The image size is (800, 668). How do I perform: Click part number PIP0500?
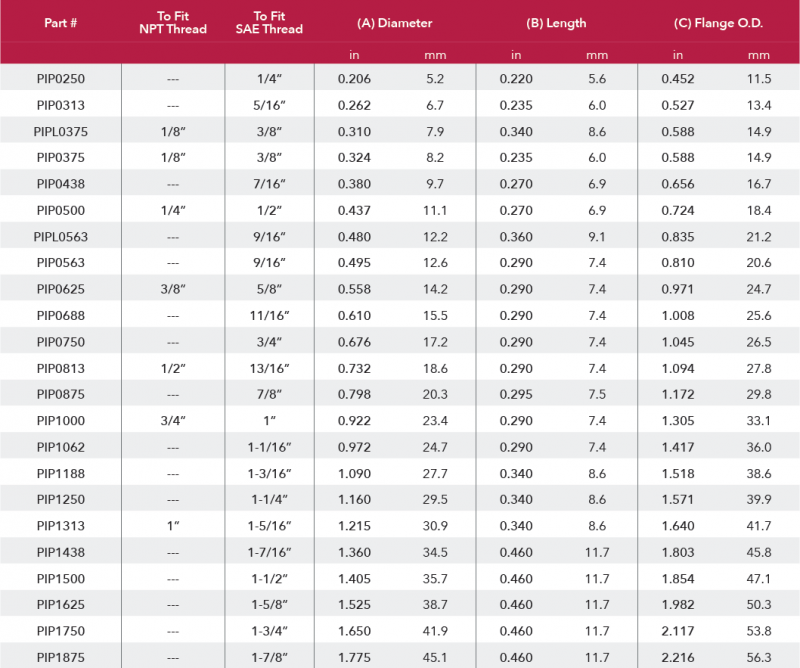point(60,210)
